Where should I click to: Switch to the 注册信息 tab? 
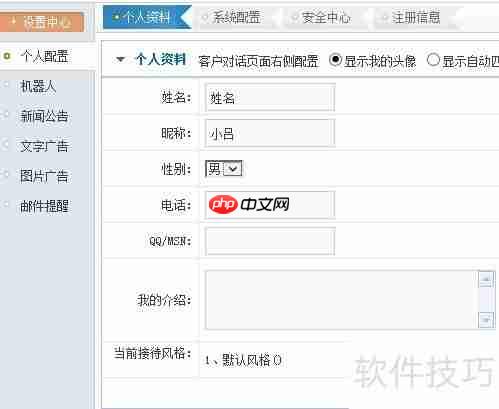pyautogui.click(x=416, y=17)
